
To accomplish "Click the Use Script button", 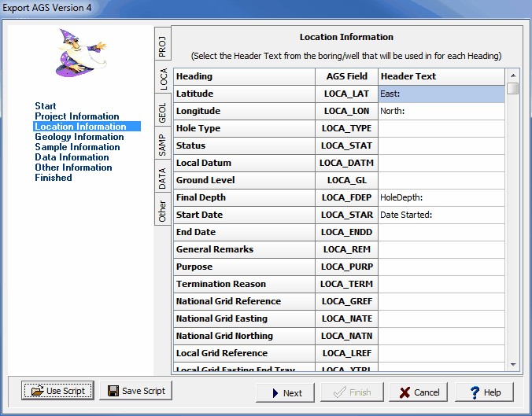I will [58, 391].
